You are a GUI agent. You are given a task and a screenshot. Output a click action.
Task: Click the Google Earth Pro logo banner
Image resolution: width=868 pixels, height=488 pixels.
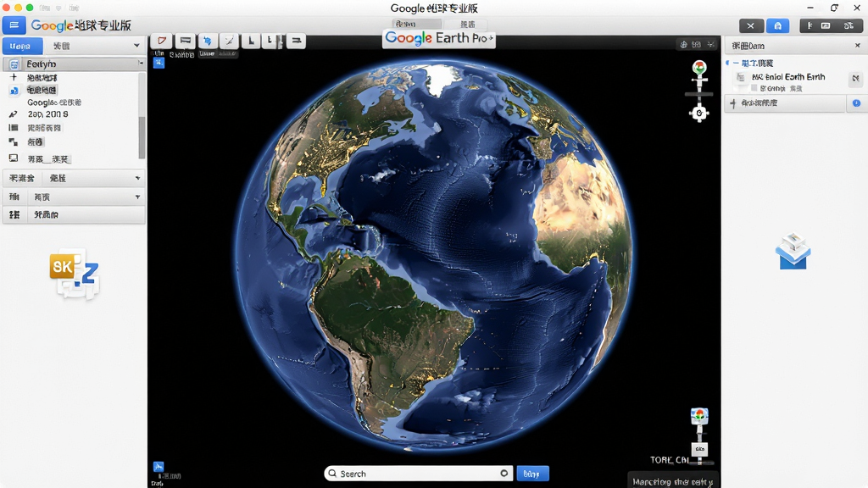[439, 38]
